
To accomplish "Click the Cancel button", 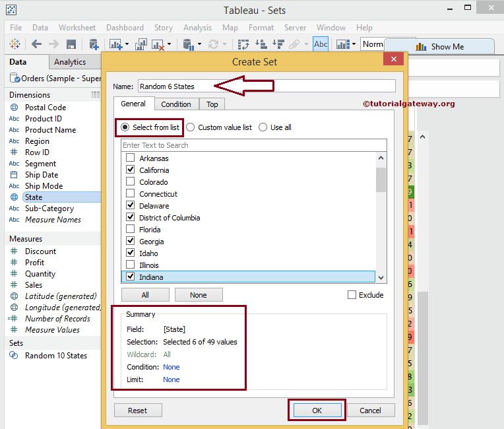I will pos(371,411).
